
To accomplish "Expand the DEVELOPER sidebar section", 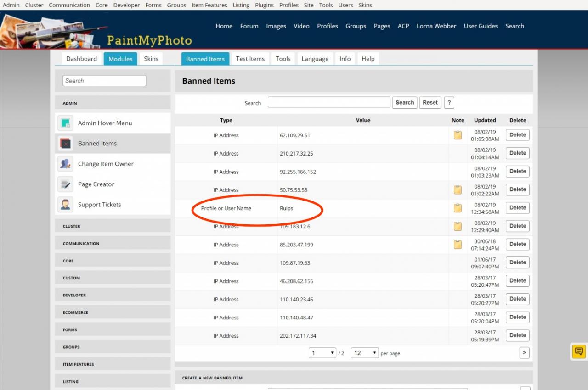I will point(113,295).
